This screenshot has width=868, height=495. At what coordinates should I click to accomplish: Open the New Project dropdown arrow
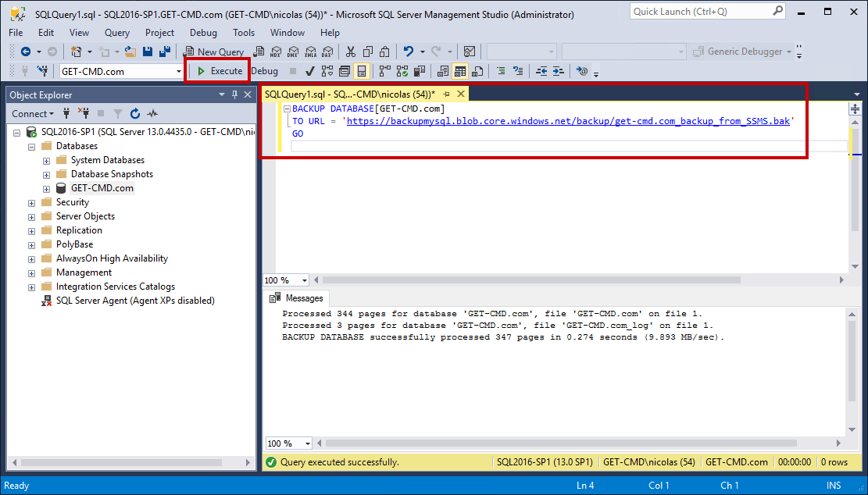point(90,52)
